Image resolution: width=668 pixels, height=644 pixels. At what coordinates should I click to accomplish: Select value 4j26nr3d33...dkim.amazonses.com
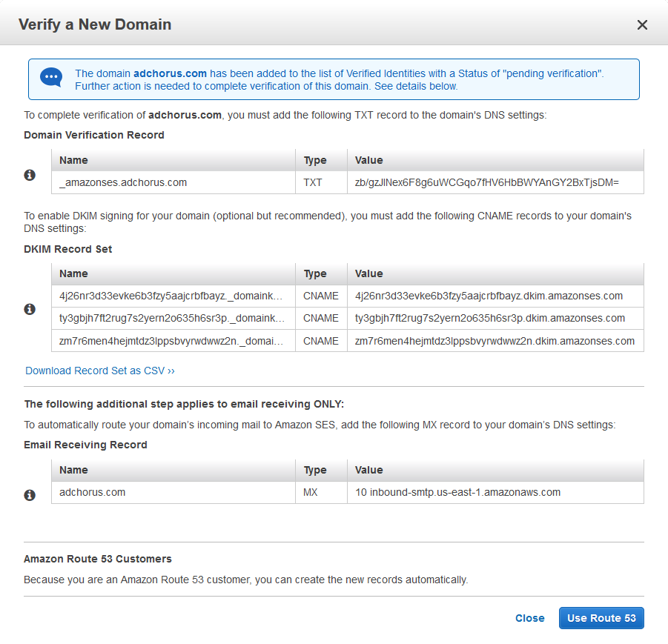(x=495, y=296)
